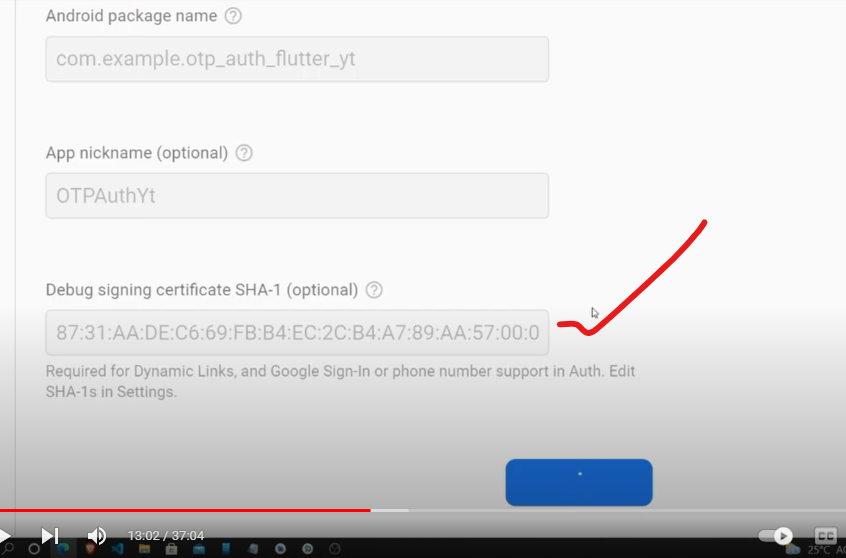The width and height of the screenshot is (846, 558).
Task: Open the Mail app from the taskbar
Action: click(198, 549)
